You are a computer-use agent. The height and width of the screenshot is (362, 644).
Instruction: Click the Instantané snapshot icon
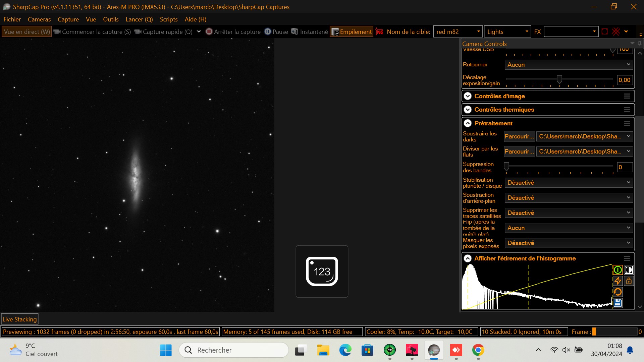295,32
